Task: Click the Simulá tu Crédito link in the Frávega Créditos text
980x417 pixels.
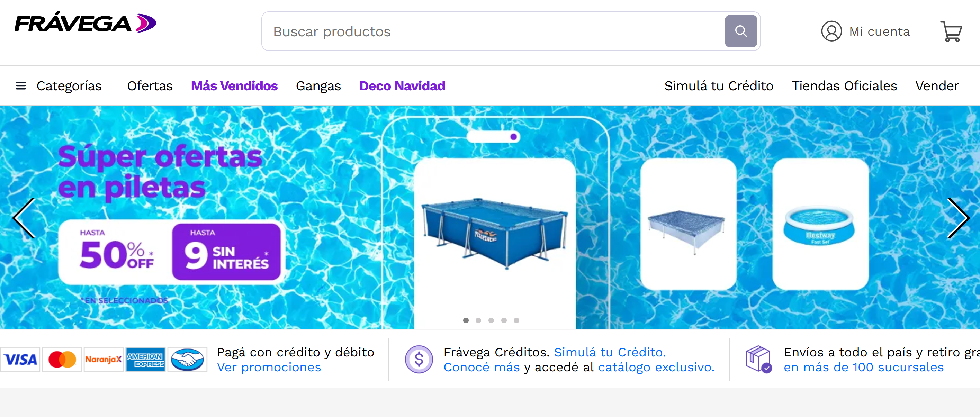Action: (x=610, y=352)
